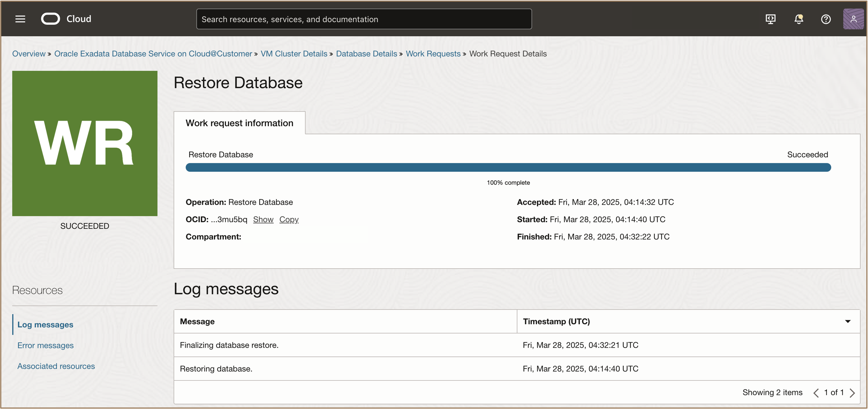
Task: Open Oracle Exadata Database Service on Cloud@Customer breadcrumb
Action: 153,54
